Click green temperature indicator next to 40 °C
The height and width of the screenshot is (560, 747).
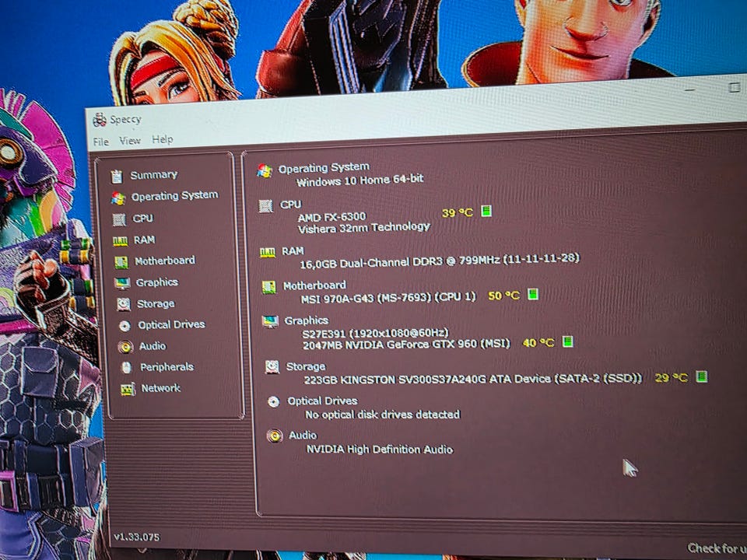click(567, 341)
